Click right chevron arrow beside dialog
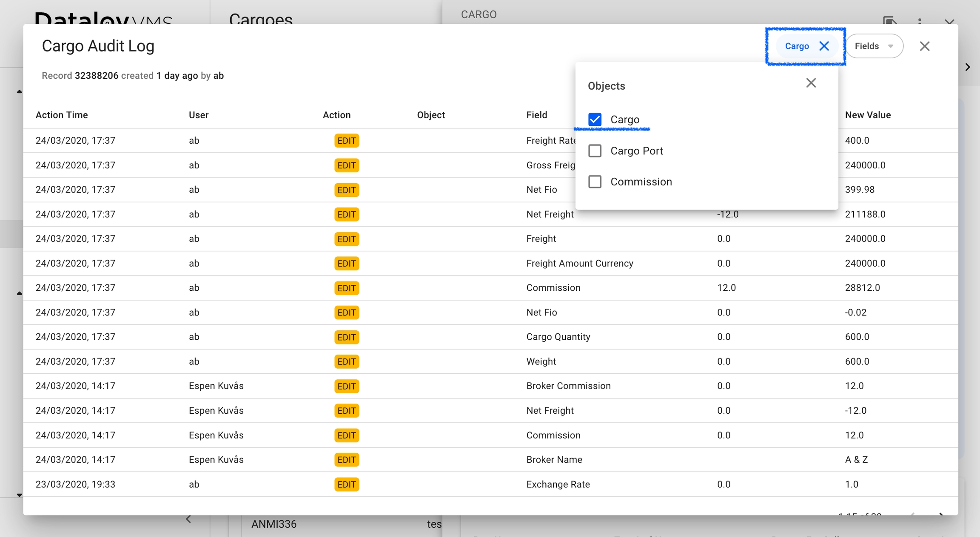 point(968,67)
